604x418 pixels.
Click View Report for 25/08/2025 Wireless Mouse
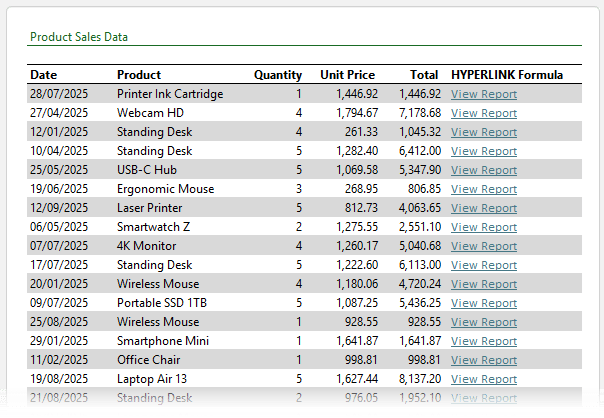[484, 322]
